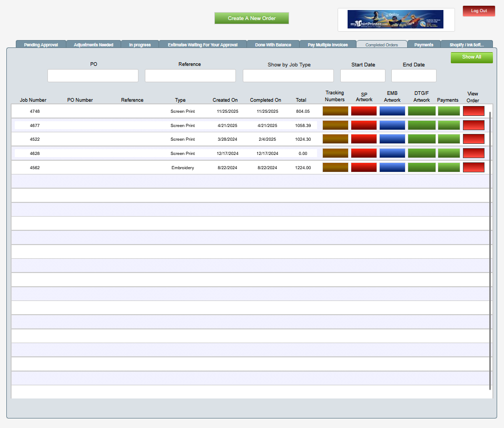Open EMB Artwork button for job 4677
This screenshot has width=504, height=428.
[x=392, y=125]
